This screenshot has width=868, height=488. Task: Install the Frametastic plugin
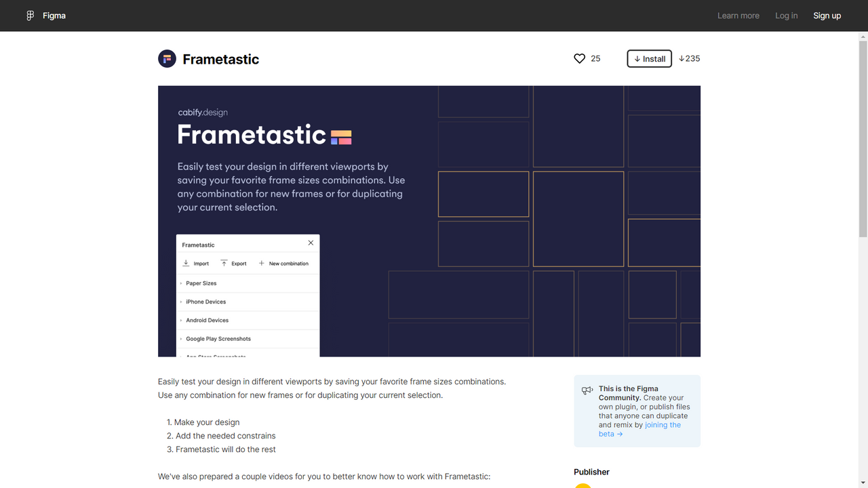point(650,59)
